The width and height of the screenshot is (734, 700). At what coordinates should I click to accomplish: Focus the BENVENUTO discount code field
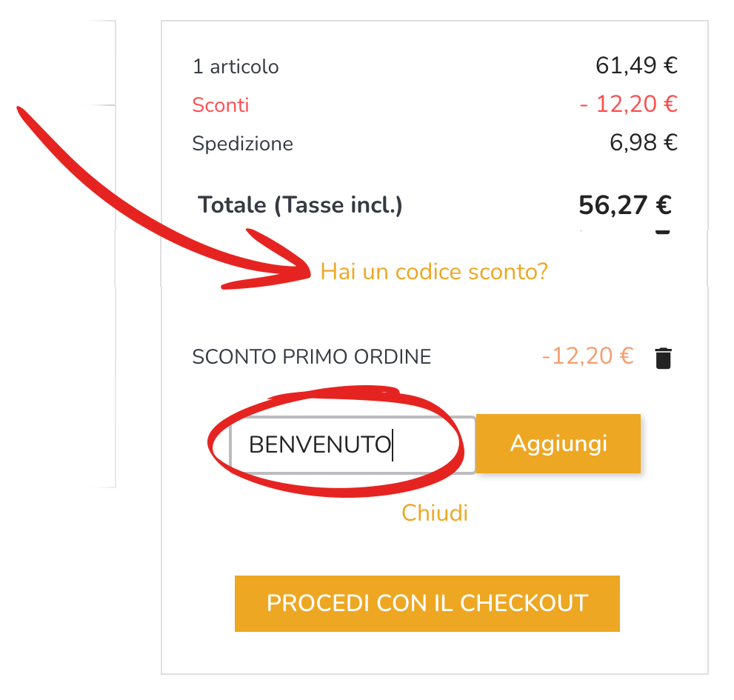[353, 445]
